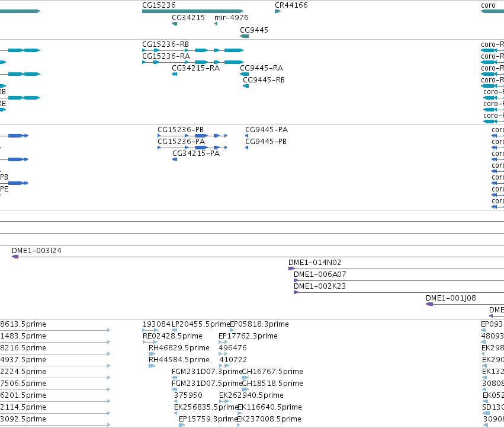The image size is (504, 428).
Task: Select the CG34215-PA protein label
Action: tap(196, 154)
